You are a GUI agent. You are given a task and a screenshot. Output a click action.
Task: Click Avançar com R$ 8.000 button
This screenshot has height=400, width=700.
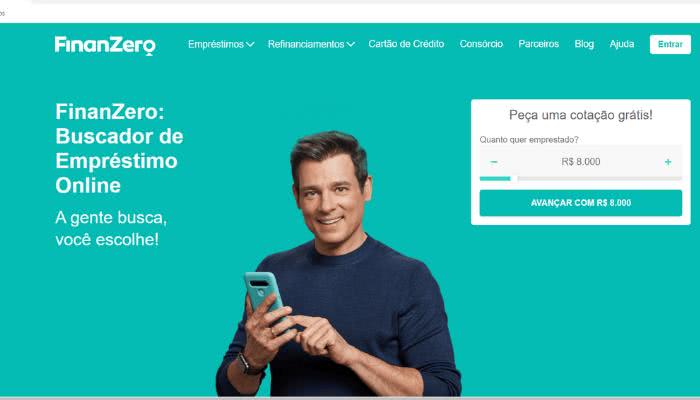581,203
